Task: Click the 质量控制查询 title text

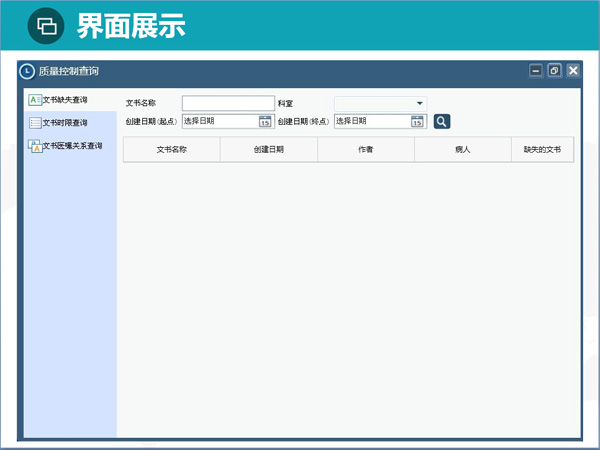Action: [x=69, y=72]
